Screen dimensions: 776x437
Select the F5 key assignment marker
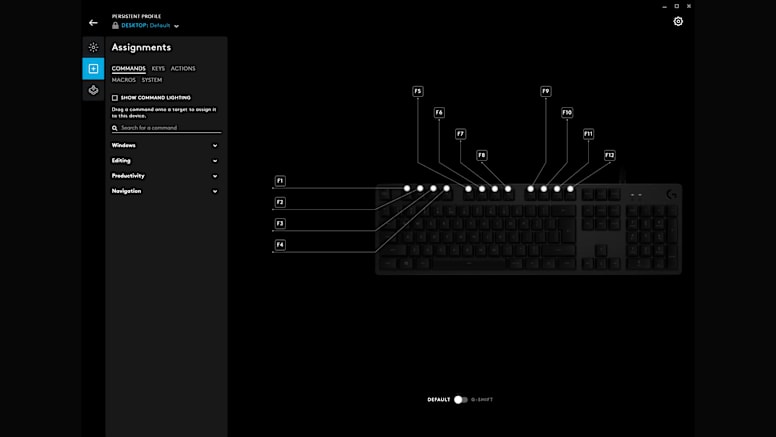click(418, 91)
